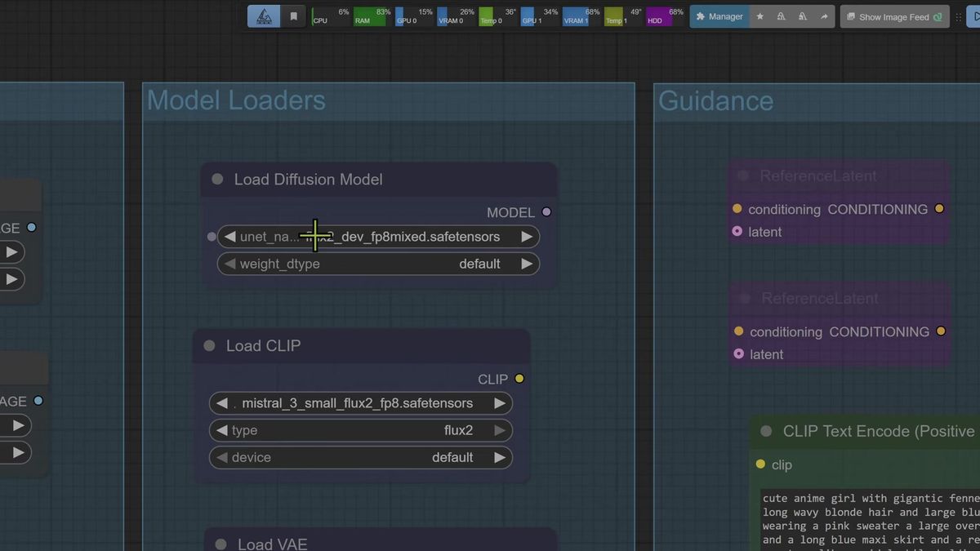The height and width of the screenshot is (551, 980).
Task: Select previous unet_name model with left arrow
Action: (x=230, y=237)
